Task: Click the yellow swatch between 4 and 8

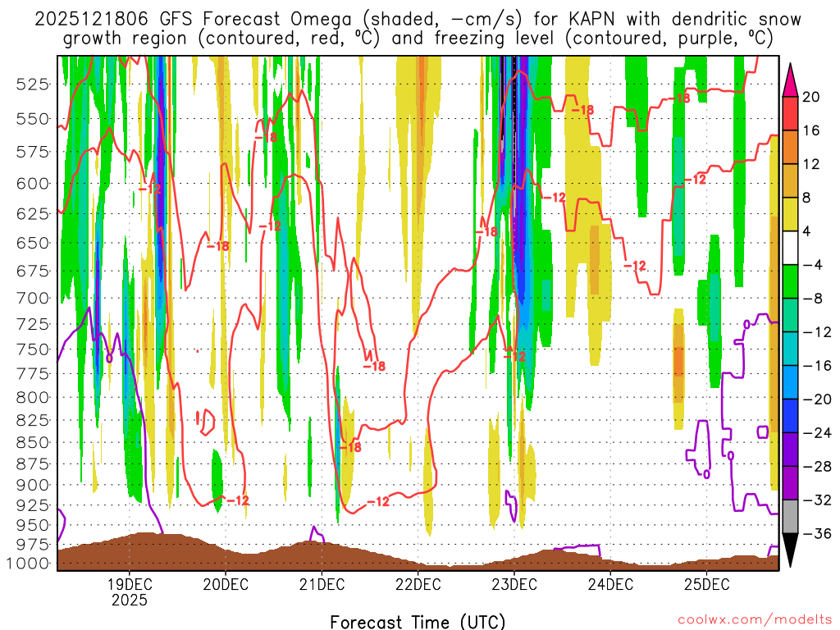Action: (x=790, y=214)
